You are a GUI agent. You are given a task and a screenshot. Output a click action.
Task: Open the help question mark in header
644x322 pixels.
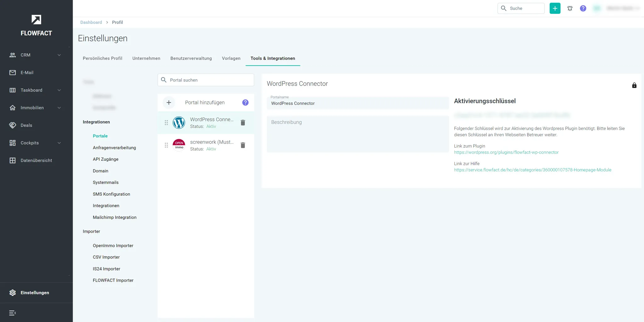point(583,8)
